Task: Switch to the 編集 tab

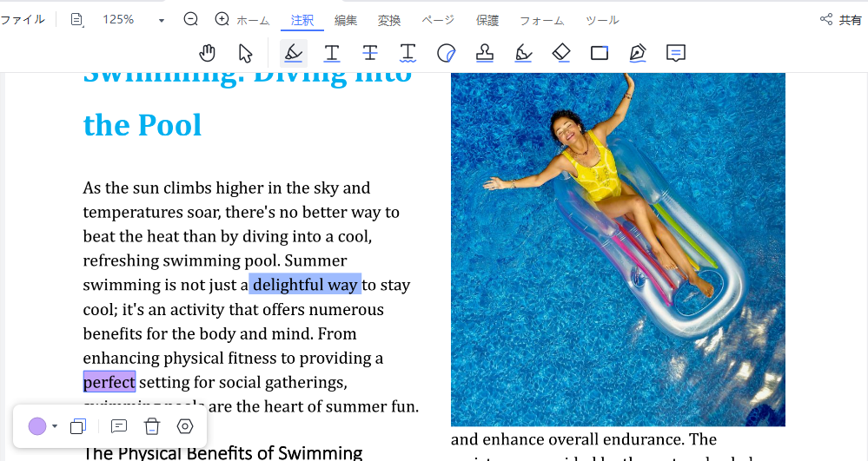Action: pyautogui.click(x=346, y=20)
